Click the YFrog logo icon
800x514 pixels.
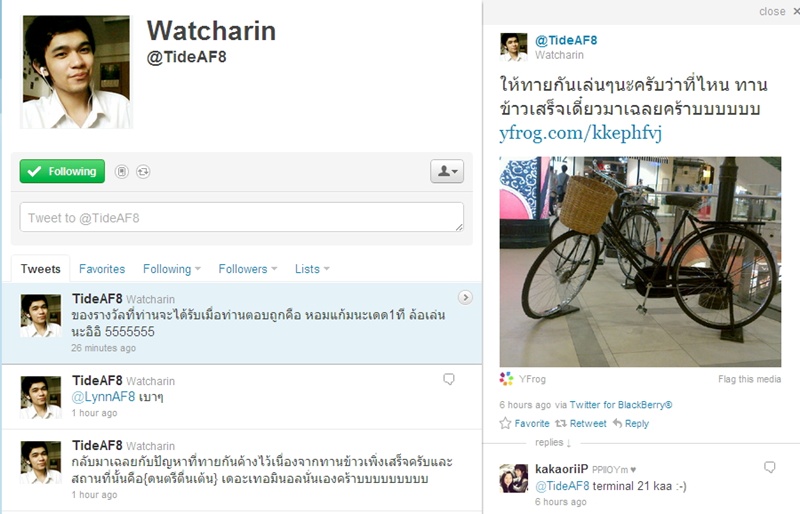pyautogui.click(x=506, y=379)
